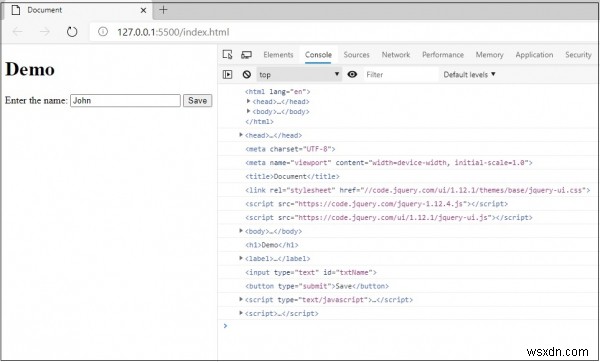Expand the last plain script entry
600x362 pixels.
click(241, 313)
